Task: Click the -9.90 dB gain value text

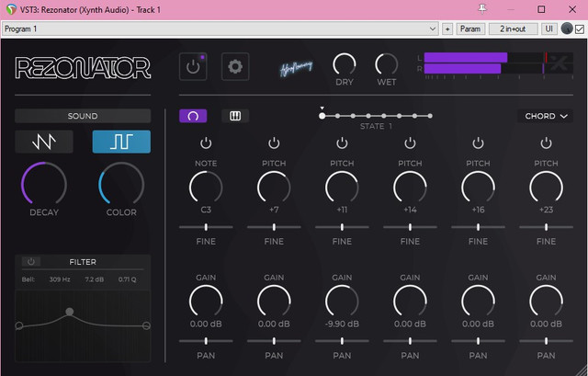Action: point(342,324)
